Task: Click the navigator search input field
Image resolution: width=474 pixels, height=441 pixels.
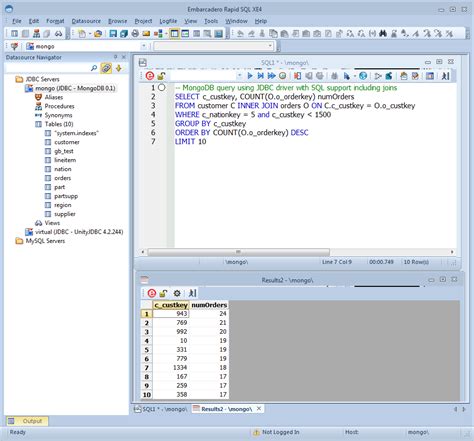Action: 47,68
